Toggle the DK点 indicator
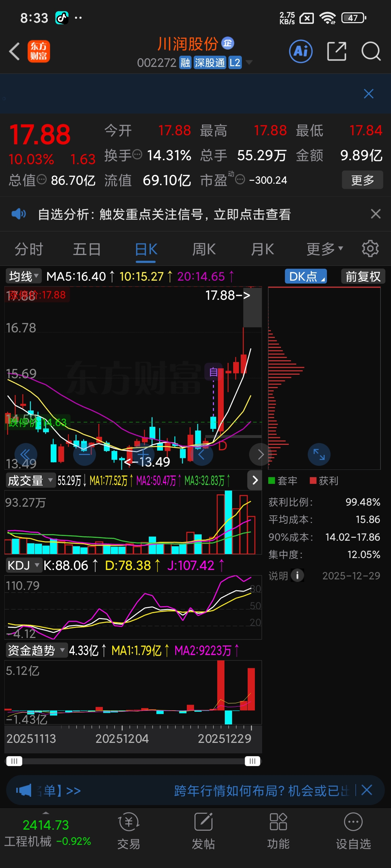Screen dimensions: 391x868 [x=306, y=276]
